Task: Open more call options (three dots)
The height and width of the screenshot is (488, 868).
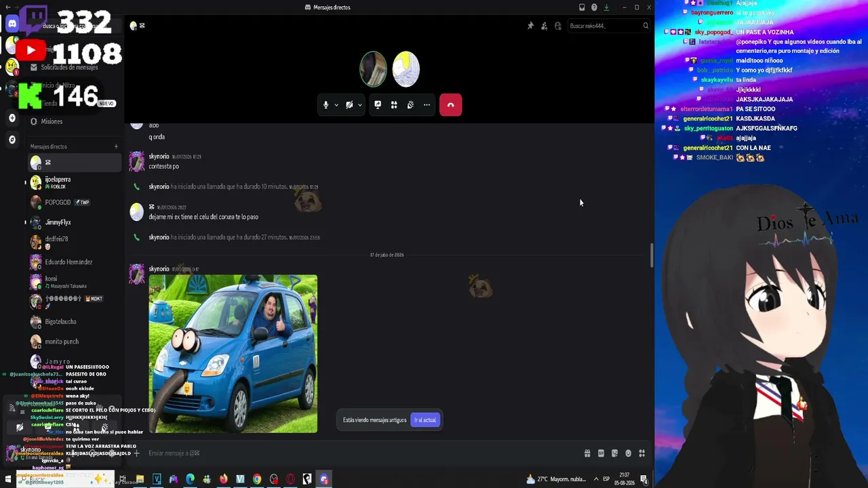Action: pos(427,105)
